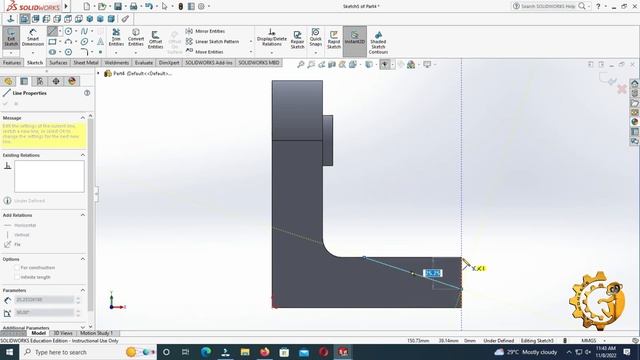Open the Line tool dropdown arrow

(x=60, y=31)
